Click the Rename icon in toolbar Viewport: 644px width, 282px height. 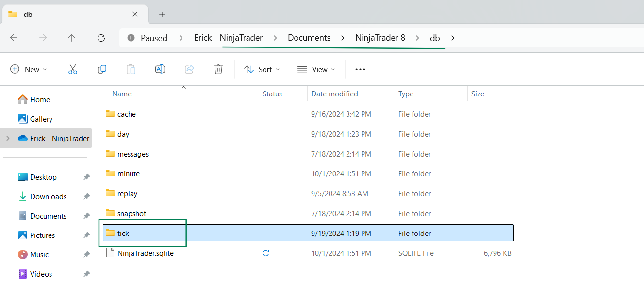pyautogui.click(x=160, y=69)
